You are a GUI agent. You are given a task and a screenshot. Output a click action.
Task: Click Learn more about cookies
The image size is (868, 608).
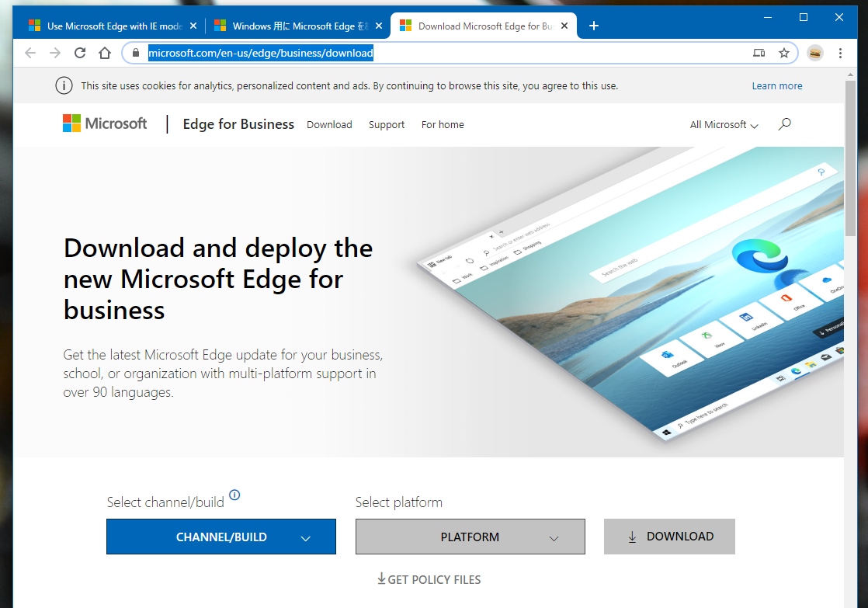pos(776,86)
